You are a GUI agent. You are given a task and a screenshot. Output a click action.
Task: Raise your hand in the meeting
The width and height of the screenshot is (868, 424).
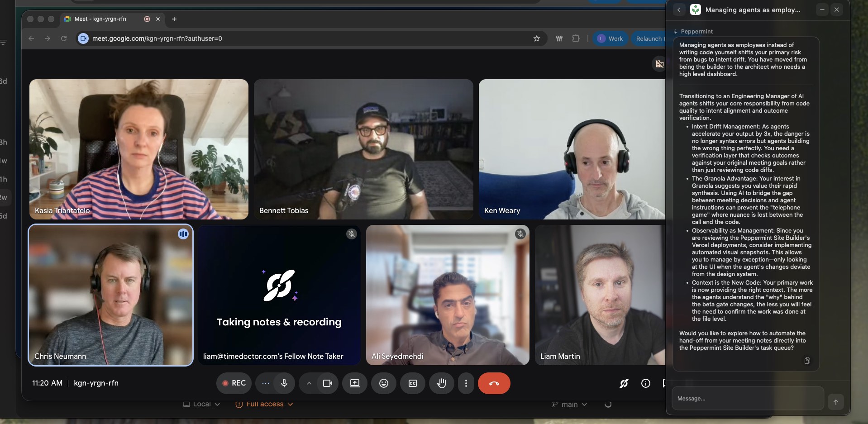click(441, 383)
